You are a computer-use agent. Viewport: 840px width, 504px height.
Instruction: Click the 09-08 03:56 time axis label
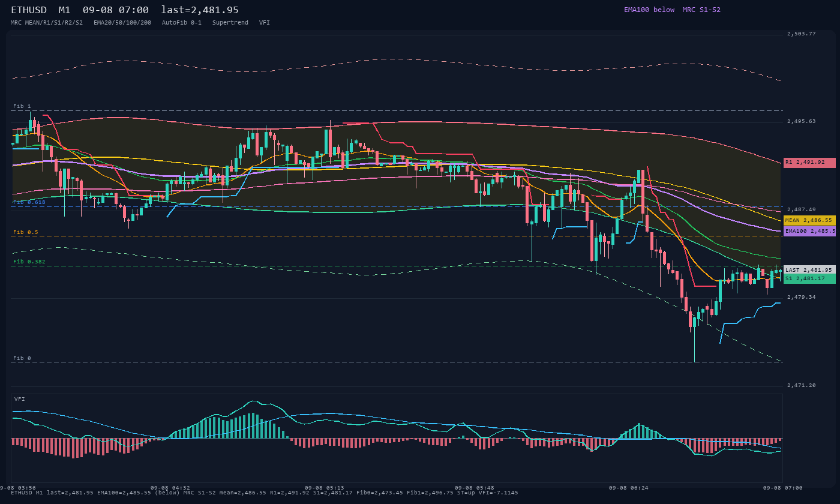18,488
